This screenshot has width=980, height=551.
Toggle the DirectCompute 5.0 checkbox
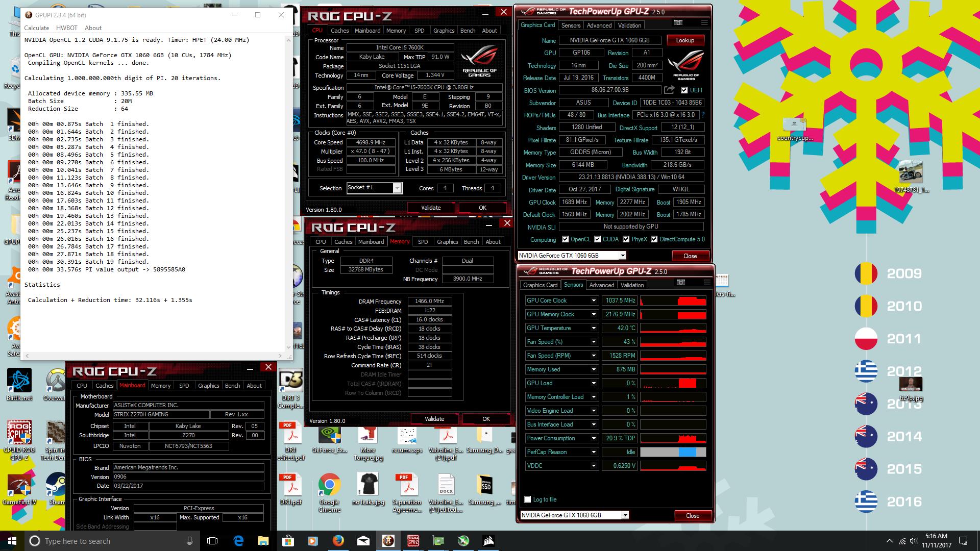654,239
